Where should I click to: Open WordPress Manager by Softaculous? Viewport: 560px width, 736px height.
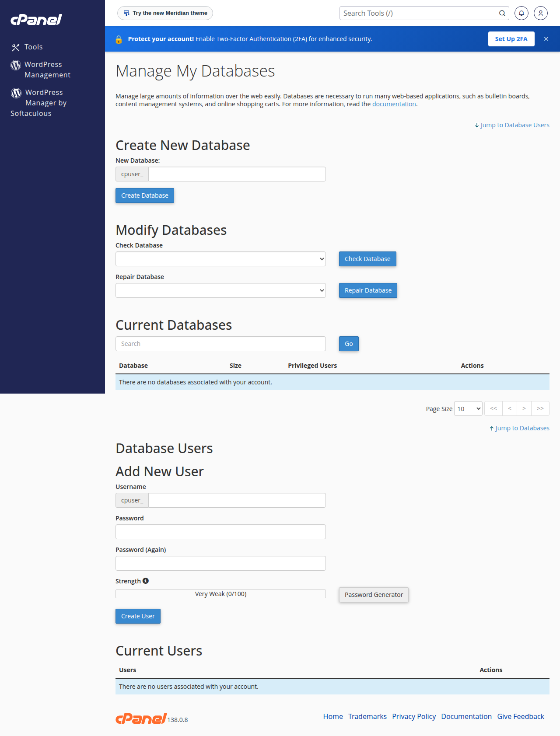[38, 103]
